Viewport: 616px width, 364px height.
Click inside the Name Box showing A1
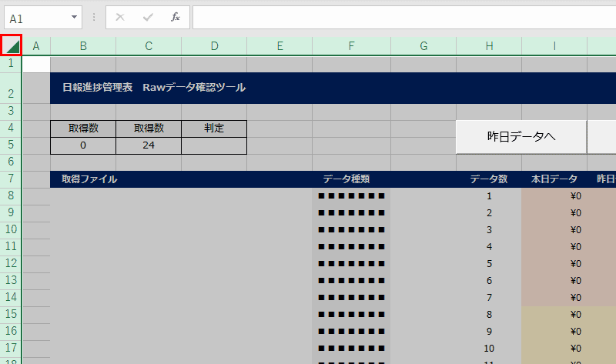point(35,17)
